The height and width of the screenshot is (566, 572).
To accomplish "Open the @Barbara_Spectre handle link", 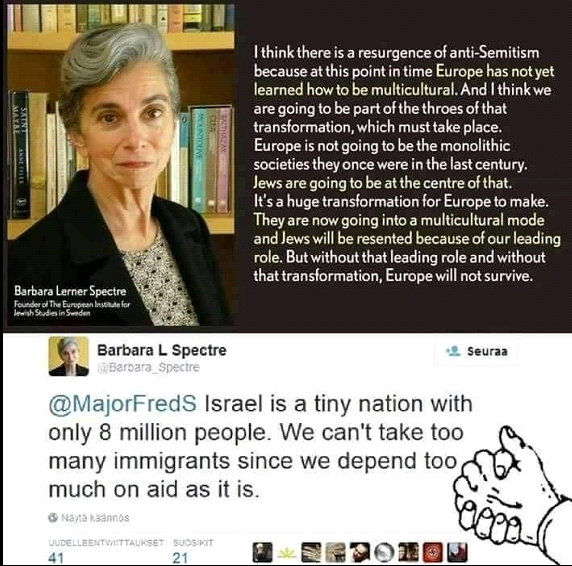I will (148, 367).
